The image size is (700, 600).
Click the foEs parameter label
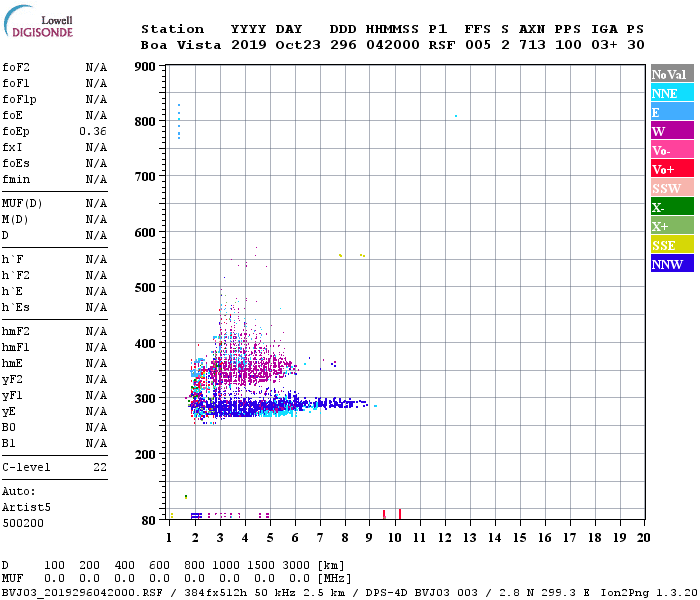[x=16, y=163]
